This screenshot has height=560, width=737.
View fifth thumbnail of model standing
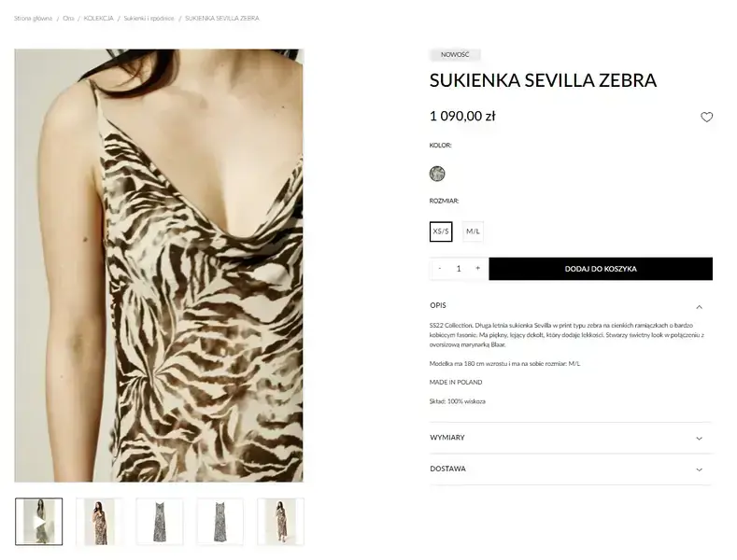click(x=280, y=522)
